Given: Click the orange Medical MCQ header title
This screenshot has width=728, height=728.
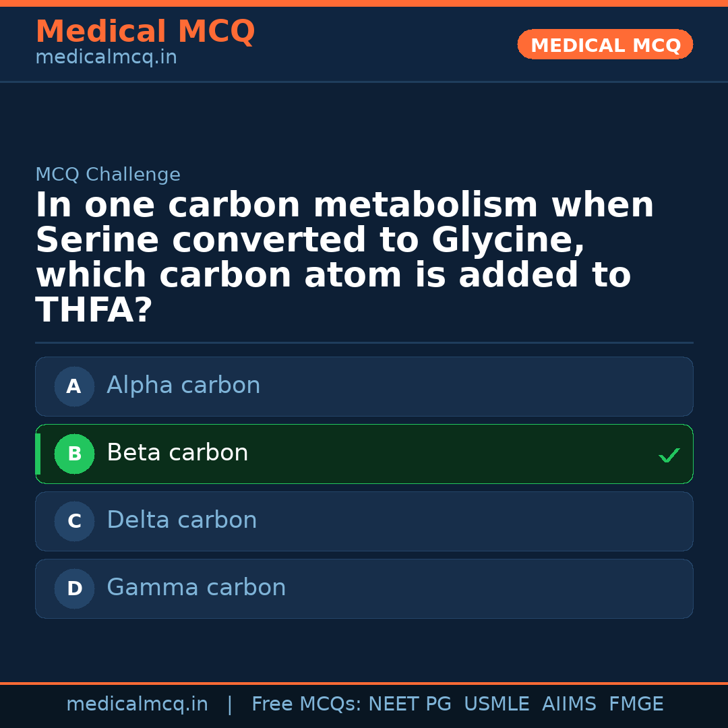Looking at the screenshot, I should (145, 32).
